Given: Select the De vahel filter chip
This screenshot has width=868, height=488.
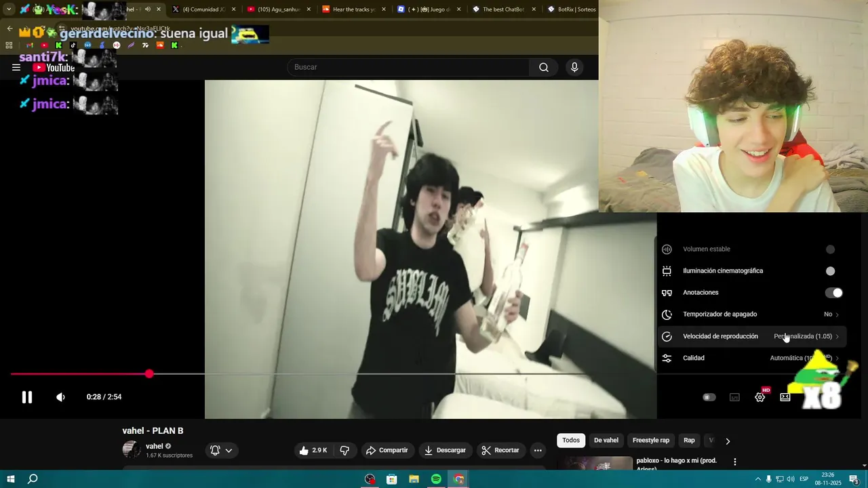Looking at the screenshot, I should (606, 441).
